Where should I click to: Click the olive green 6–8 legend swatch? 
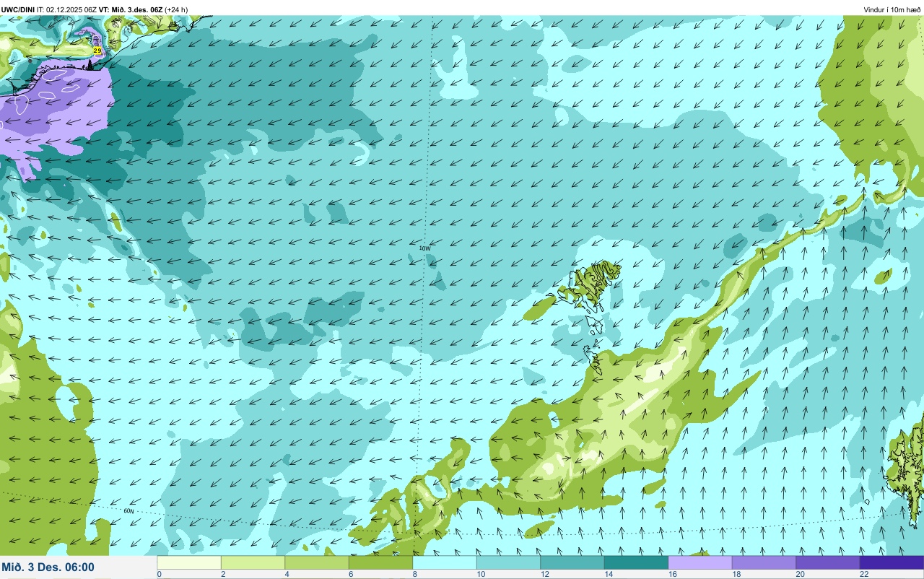[380, 562]
